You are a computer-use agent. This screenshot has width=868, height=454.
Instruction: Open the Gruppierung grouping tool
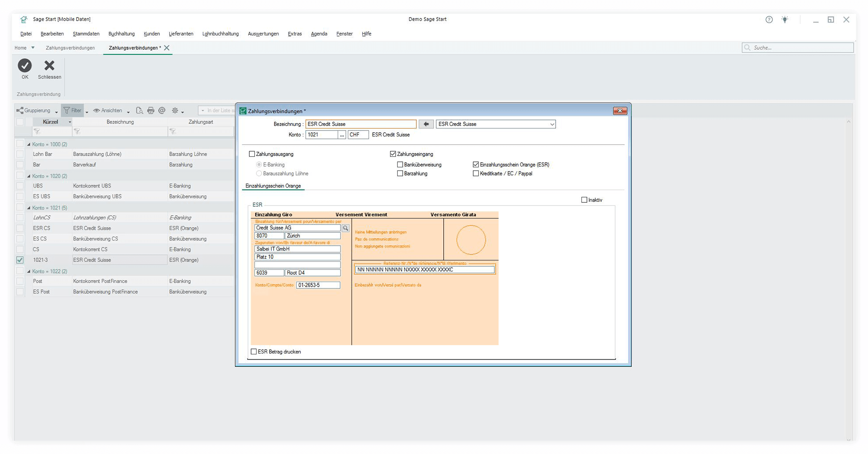coord(34,111)
